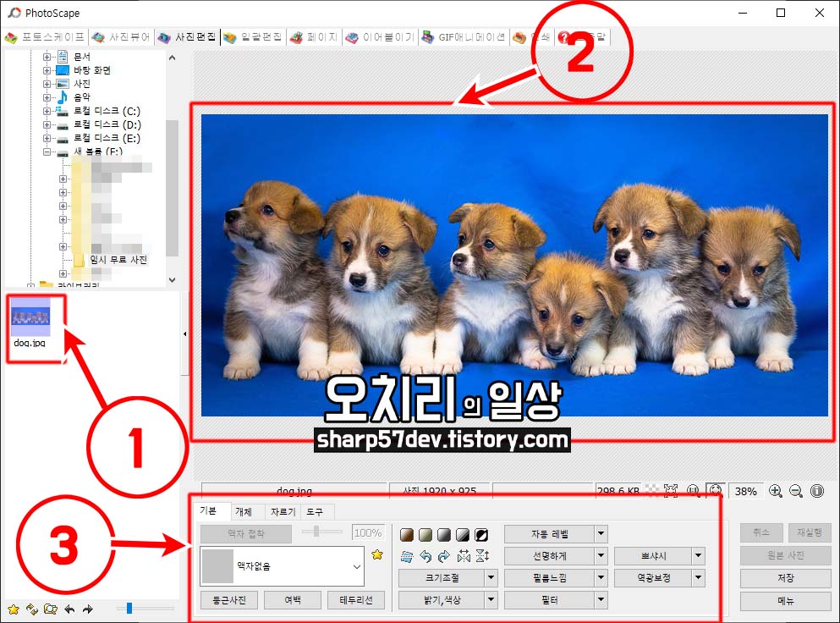Click the rotate arbitrary icon
The width and height of the screenshot is (840, 623).
[x=407, y=556]
